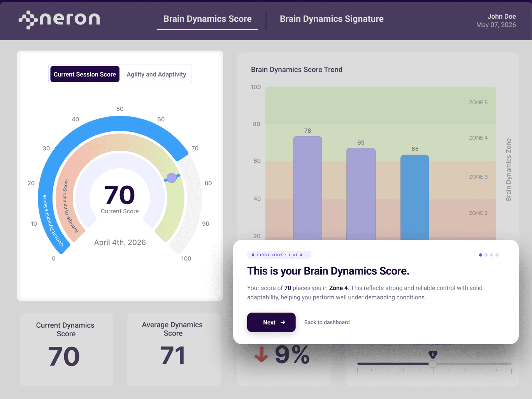Click the Brain Dynamics Score Trend title
The height and width of the screenshot is (399, 532).
pos(297,70)
